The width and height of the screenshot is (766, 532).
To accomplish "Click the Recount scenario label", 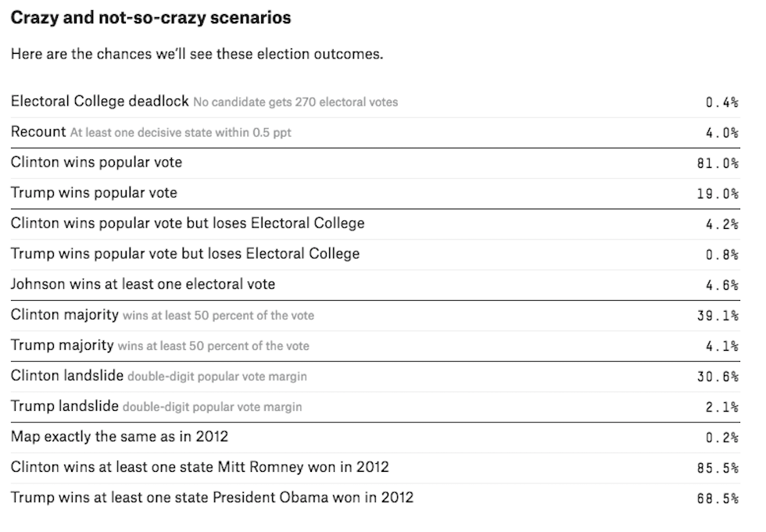I will 38,132.
